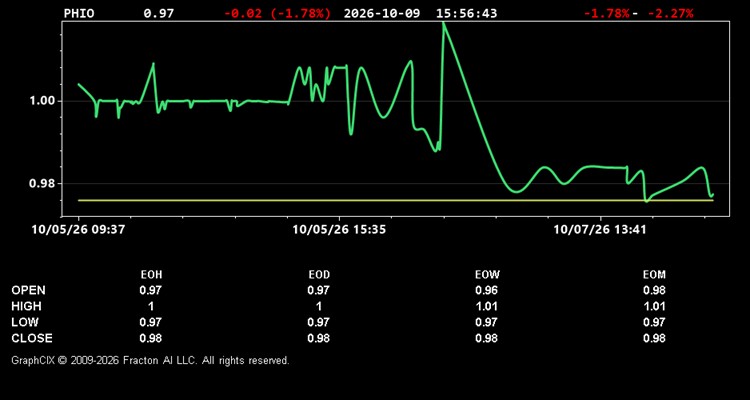Select the 10/05/26 09:37 x-axis label
Image resolution: width=750 pixels, height=400 pixels.
coord(78,230)
